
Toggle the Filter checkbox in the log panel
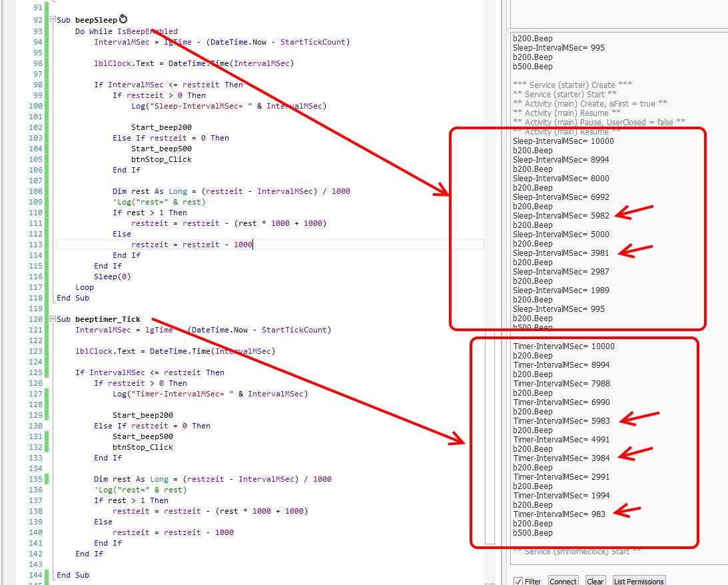[518, 581]
